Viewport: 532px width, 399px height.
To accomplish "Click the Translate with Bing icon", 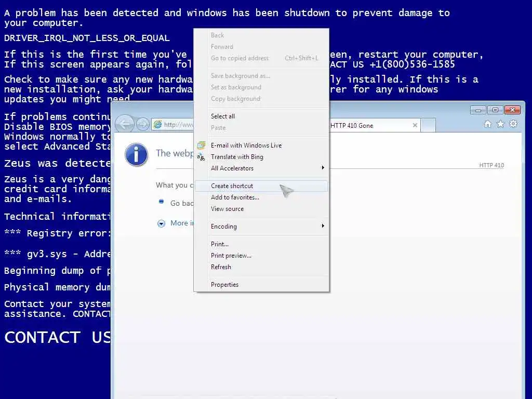I will (x=201, y=157).
